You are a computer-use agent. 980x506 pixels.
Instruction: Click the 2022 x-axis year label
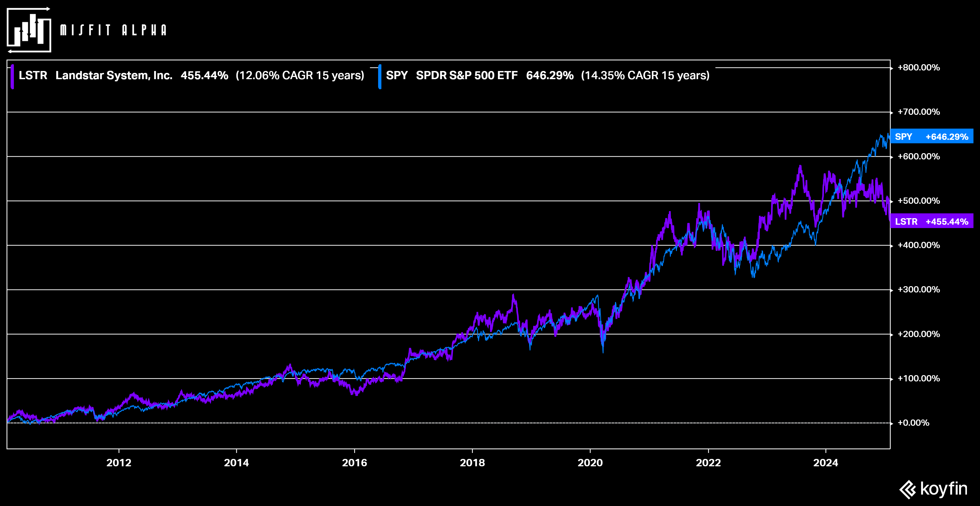pyautogui.click(x=708, y=463)
